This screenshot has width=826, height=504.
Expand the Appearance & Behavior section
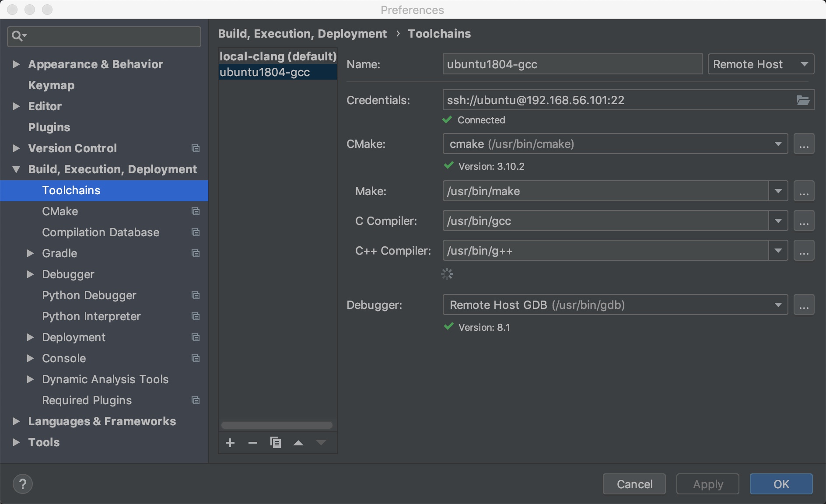[17, 64]
